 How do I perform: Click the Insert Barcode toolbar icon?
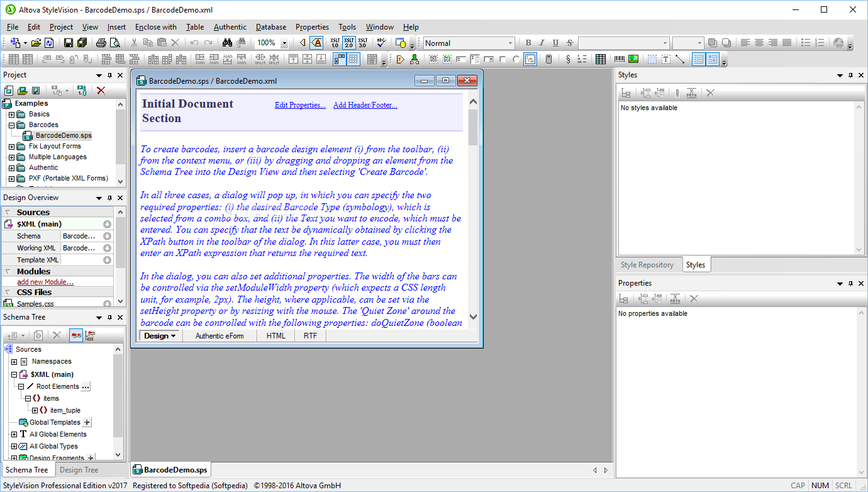click(620, 59)
